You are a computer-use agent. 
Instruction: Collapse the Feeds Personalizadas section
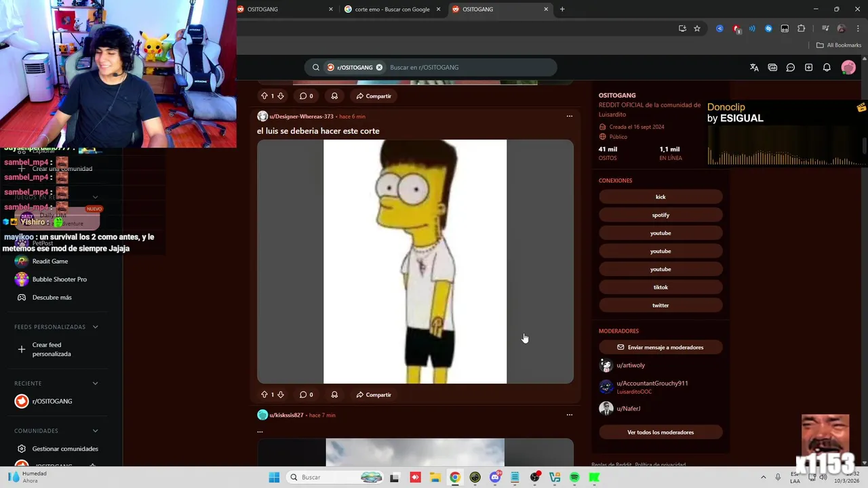[95, 327]
